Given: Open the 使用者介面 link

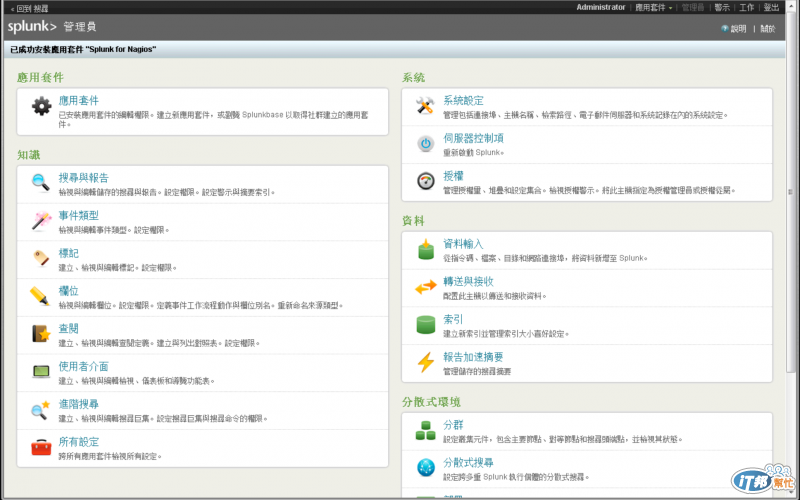Looking at the screenshot, I should pos(83,366).
